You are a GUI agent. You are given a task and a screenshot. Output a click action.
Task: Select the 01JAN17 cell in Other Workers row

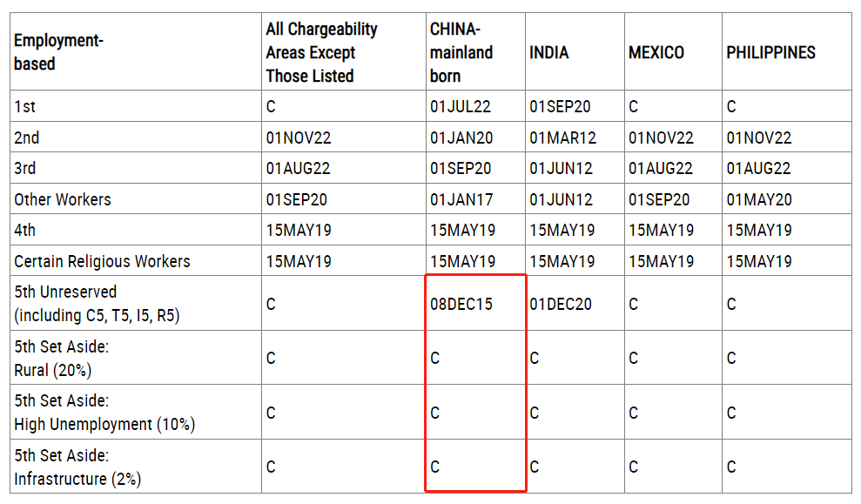461,200
